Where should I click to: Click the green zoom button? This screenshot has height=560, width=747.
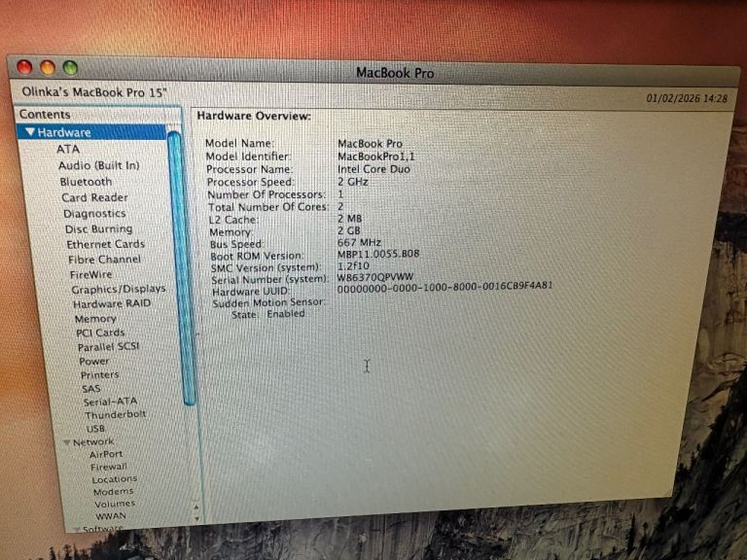pos(70,68)
